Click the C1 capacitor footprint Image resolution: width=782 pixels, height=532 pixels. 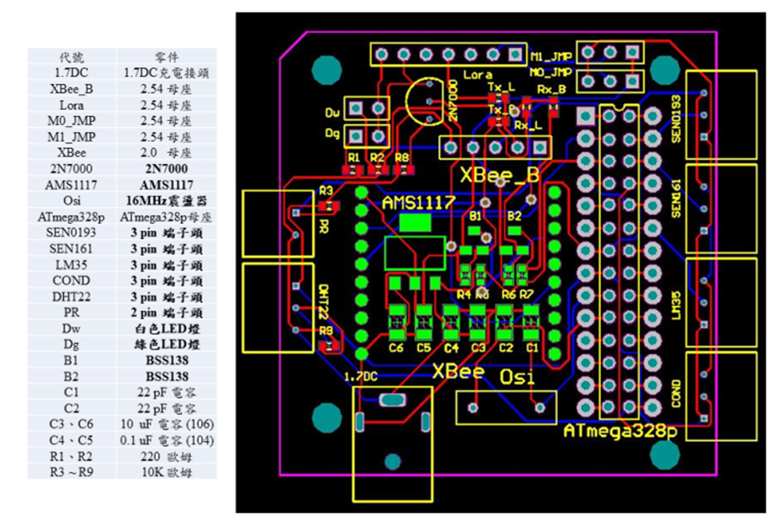(531, 322)
